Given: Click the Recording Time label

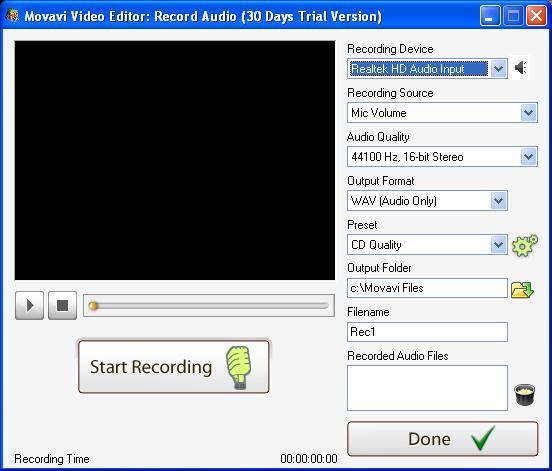Looking at the screenshot, I should coord(52,459).
